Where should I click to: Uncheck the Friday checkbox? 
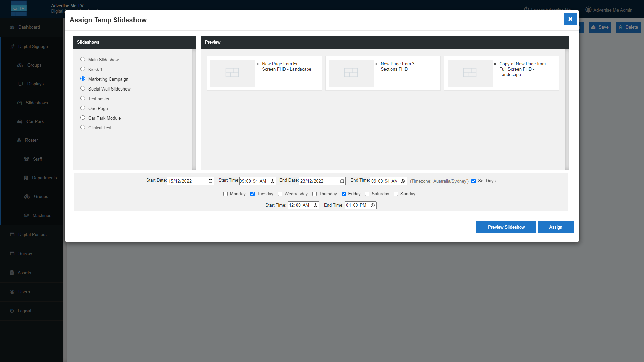(x=344, y=194)
